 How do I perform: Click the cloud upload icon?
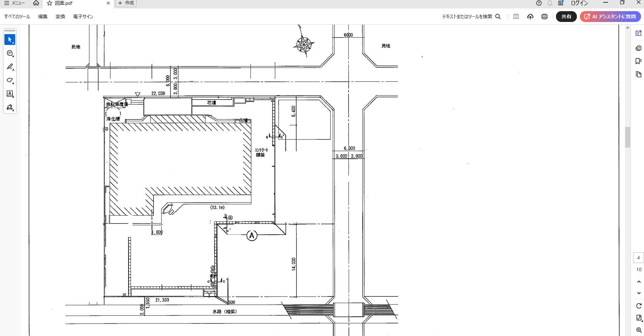[x=530, y=17]
